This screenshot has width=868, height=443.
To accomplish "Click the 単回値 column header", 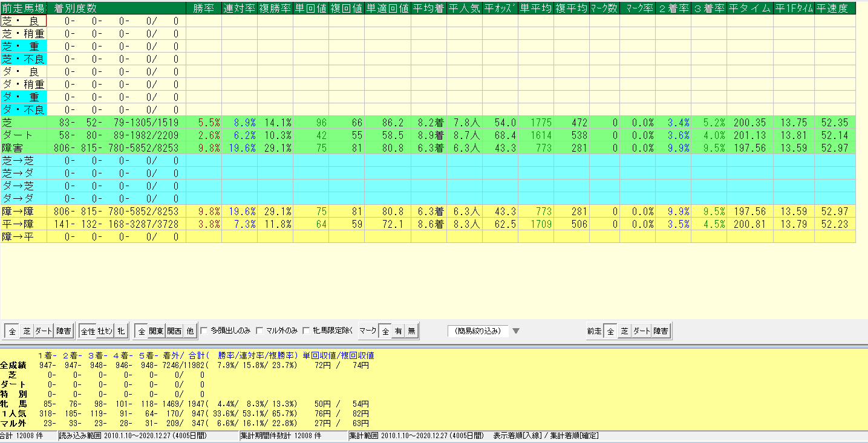I will (x=311, y=8).
